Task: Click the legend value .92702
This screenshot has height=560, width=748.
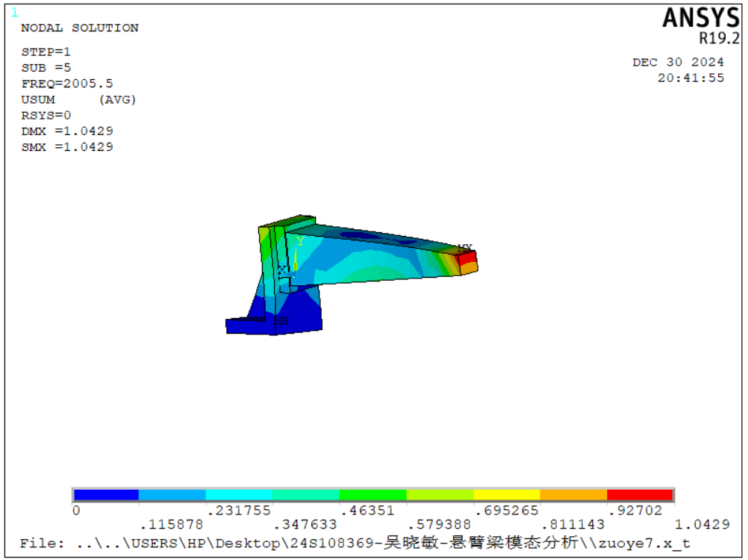Action: (635, 511)
